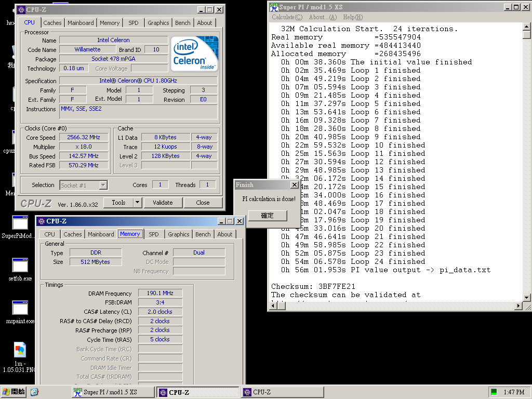Viewport: 532px width, 399px height.
Task: Click the green system tray monitor icon
Action: [494, 392]
